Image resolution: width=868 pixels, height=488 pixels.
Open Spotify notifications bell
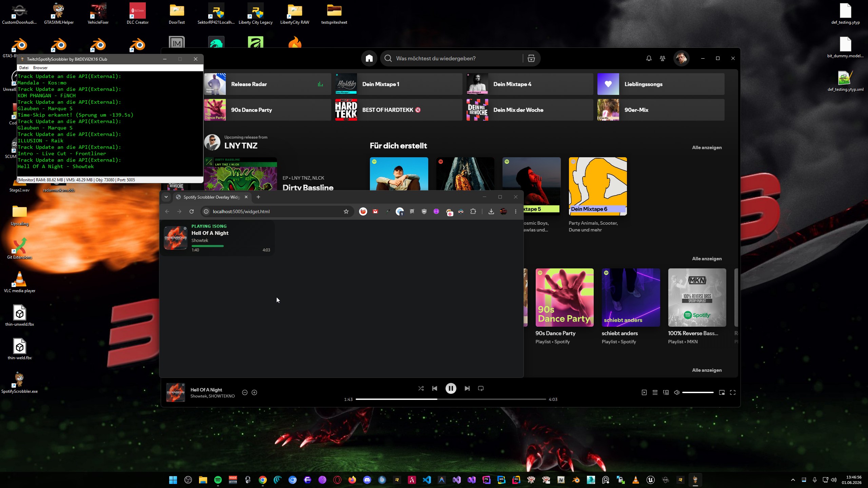click(649, 58)
